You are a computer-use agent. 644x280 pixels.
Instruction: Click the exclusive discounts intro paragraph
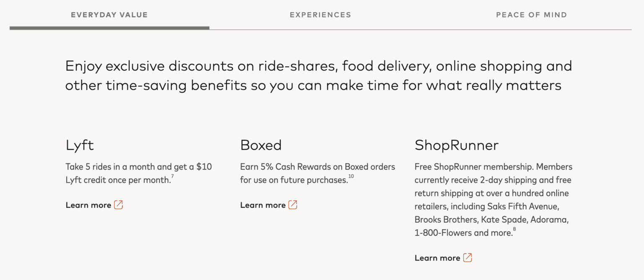pyautogui.click(x=318, y=75)
